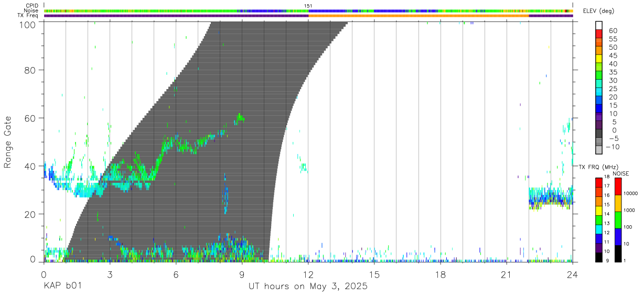Click the 100 tick on the Range Gate axis
This screenshot has width=644, height=297.
pos(27,24)
